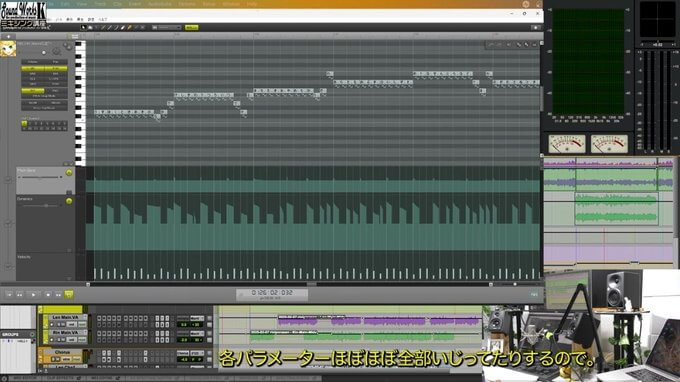Open the quantize dropdown in toolbar
This screenshot has width=680, height=382.
(x=167, y=27)
